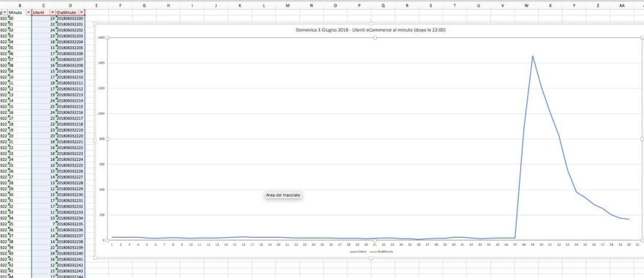Select Utenti value 13 beside 201806032228
Image resolution: width=644 pixels, height=278 pixels.
coord(43,183)
